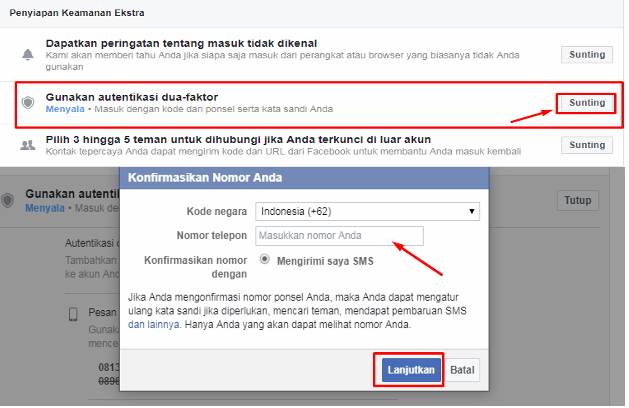This screenshot has width=629, height=408.
Task: Click the friends icon for trusted contacts
Action: pos(27,146)
